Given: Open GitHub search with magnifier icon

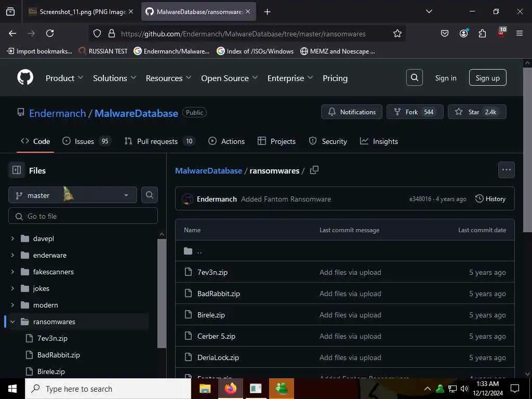Looking at the screenshot, I should tap(414, 78).
